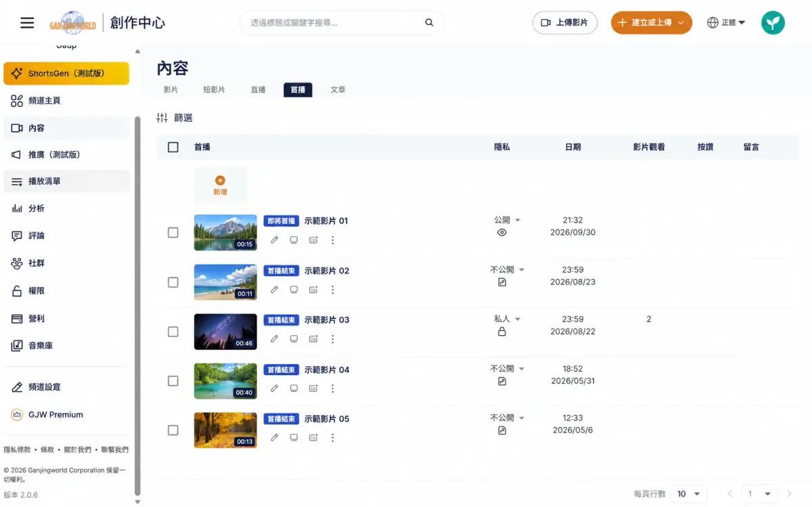Click the 聯繫我們 footer link

click(114, 449)
